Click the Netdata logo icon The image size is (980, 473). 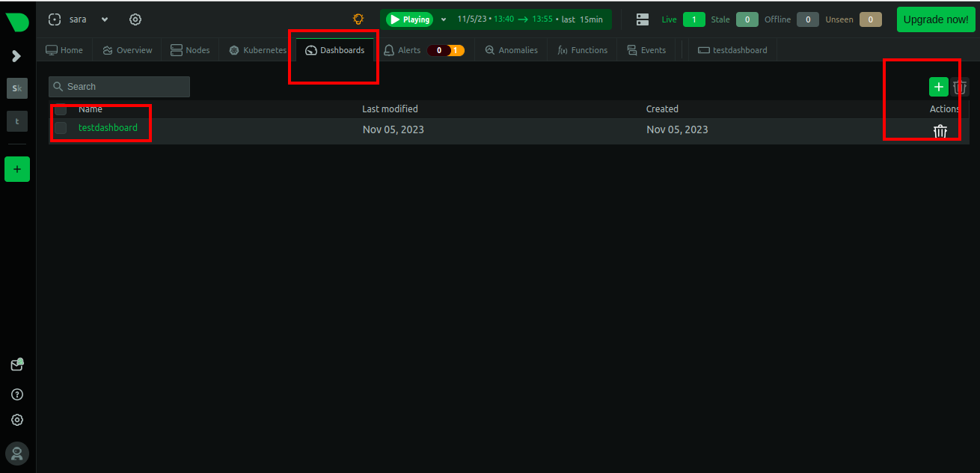(x=17, y=22)
